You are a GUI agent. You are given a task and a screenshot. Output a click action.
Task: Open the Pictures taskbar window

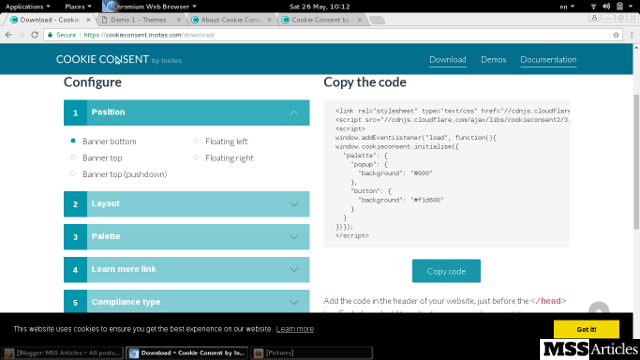coord(311,353)
